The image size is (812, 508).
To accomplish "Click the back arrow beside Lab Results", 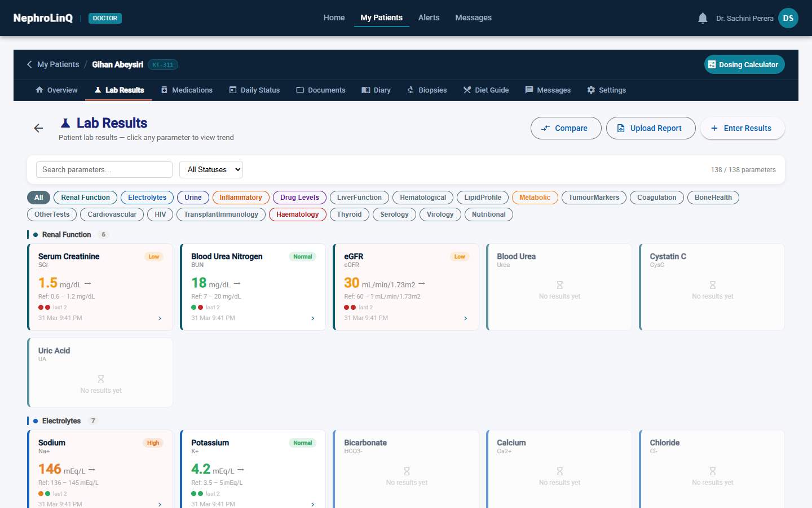I will click(38, 129).
